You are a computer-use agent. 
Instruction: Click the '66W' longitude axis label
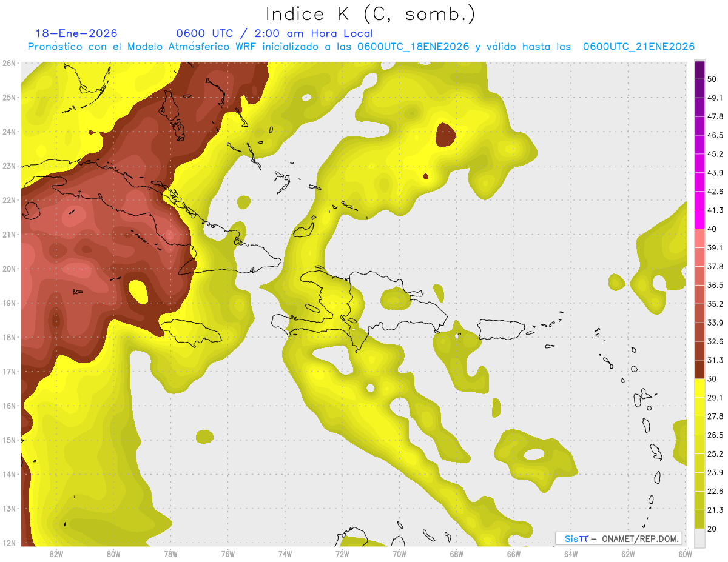(514, 554)
